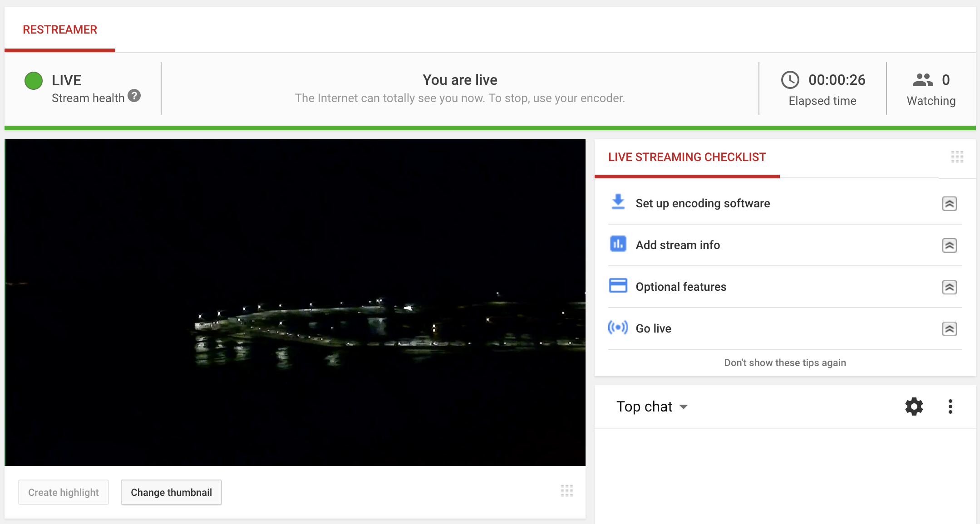
Task: Click the Watching viewers people icon
Action: pos(923,80)
